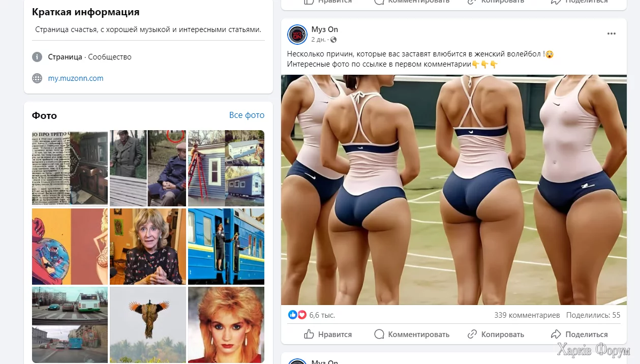
Task: Click the globe icon next to my.muzonn.com
Action: tap(37, 78)
